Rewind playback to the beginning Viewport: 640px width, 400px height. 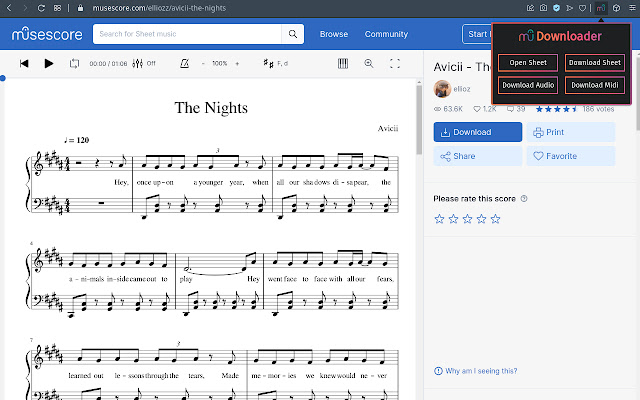click(x=24, y=64)
